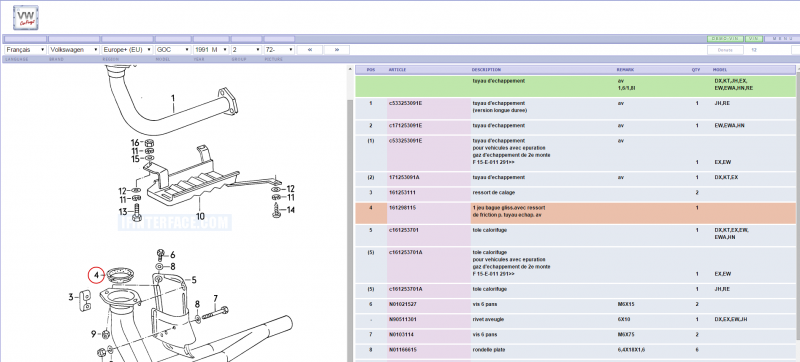Click the 'rondelle plate' description

click(490, 350)
